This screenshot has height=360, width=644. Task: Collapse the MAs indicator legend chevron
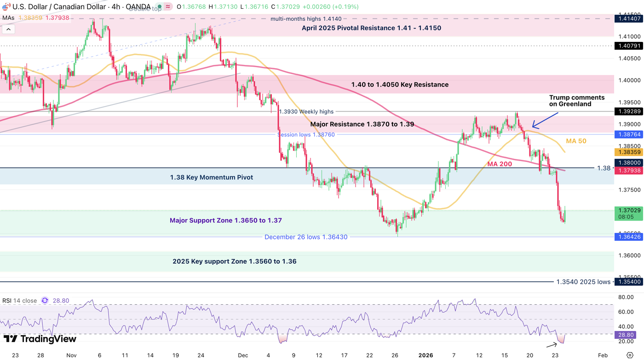[8, 29]
